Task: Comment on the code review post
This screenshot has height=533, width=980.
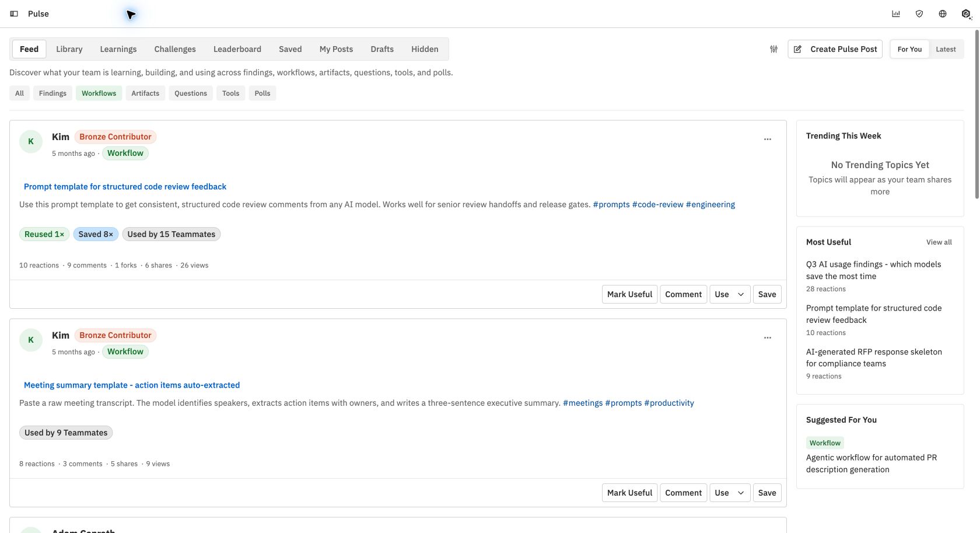Action: click(x=683, y=294)
